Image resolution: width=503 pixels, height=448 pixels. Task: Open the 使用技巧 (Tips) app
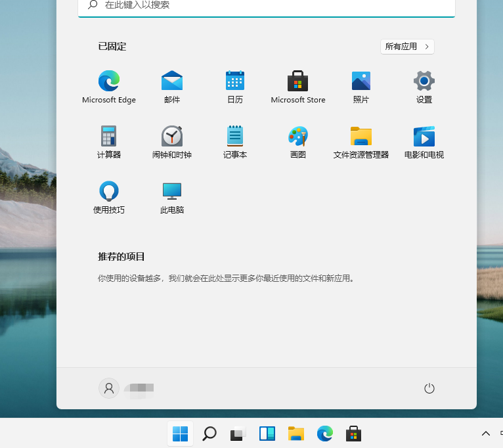(109, 192)
